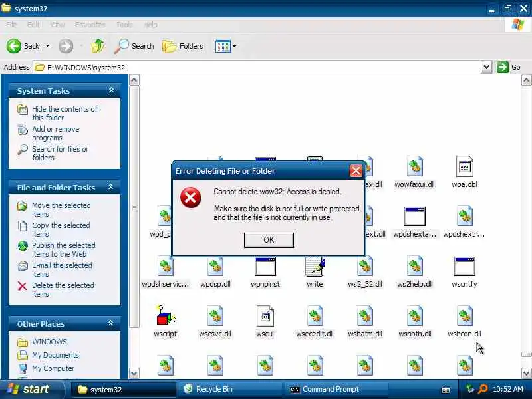The width and height of the screenshot is (532, 399).
Task: Toggle the Folders pane button
Action: [x=184, y=46]
